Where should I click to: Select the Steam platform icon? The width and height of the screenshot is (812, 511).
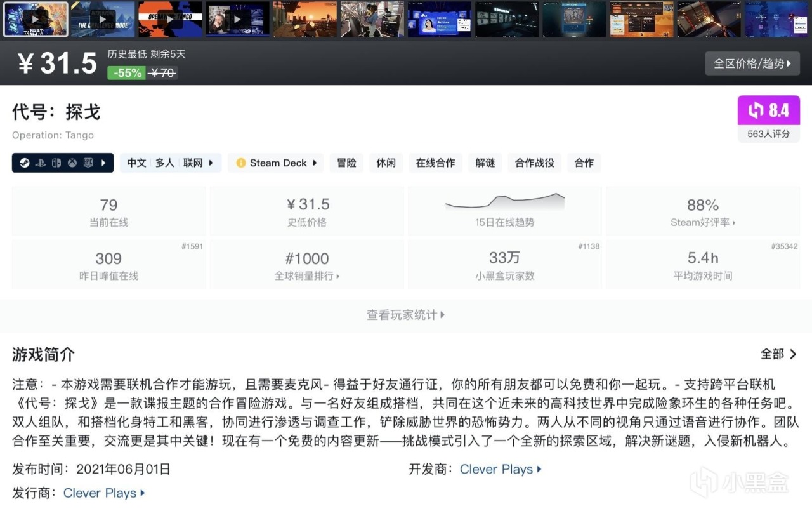click(23, 163)
